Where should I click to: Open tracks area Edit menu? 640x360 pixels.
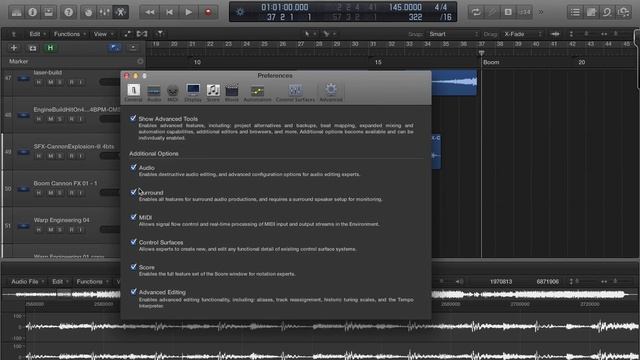click(x=37, y=34)
